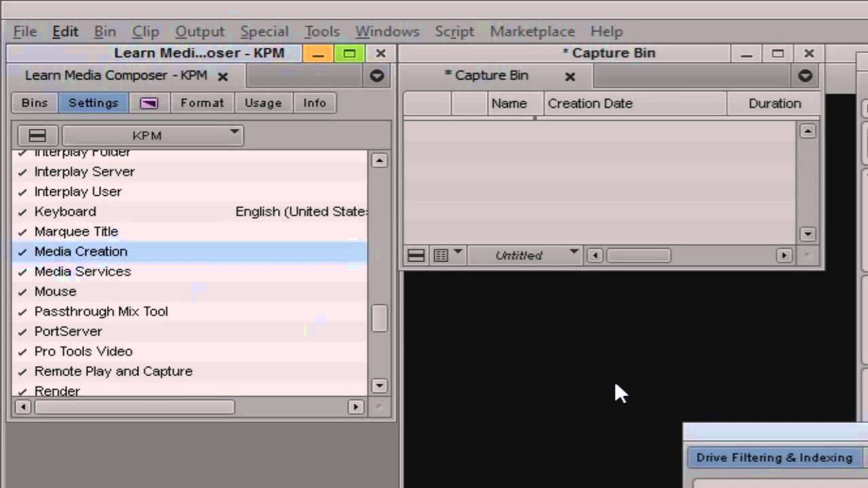This screenshot has width=868, height=488.
Task: Open Capture Bin circular dropdown menu
Action: point(805,76)
